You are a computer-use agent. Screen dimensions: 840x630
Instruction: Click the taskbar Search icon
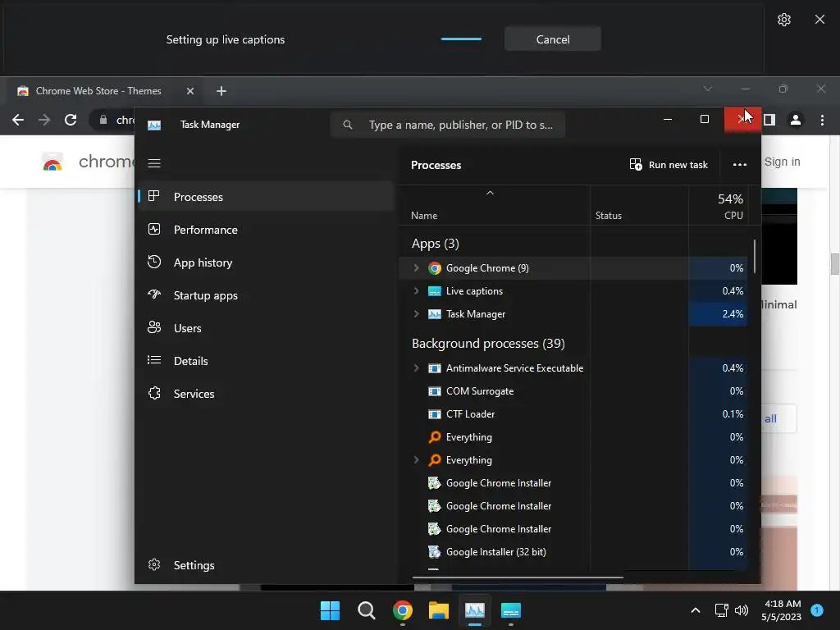point(367,610)
